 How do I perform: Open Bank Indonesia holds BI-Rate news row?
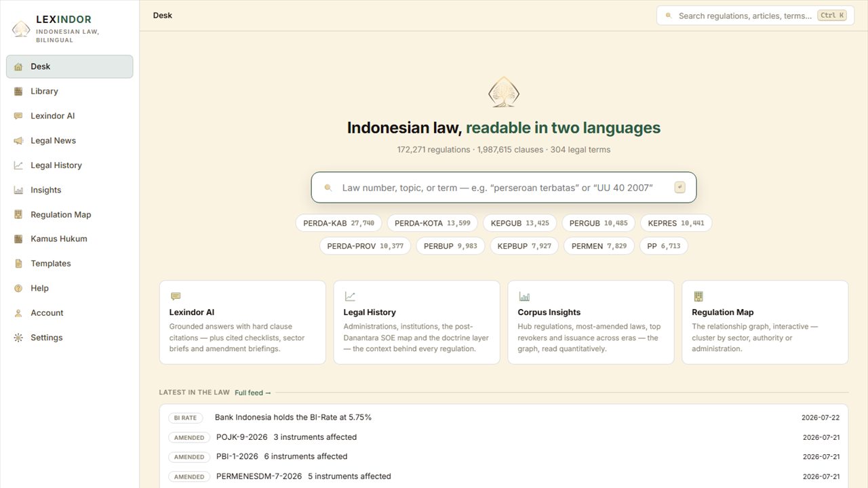504,418
